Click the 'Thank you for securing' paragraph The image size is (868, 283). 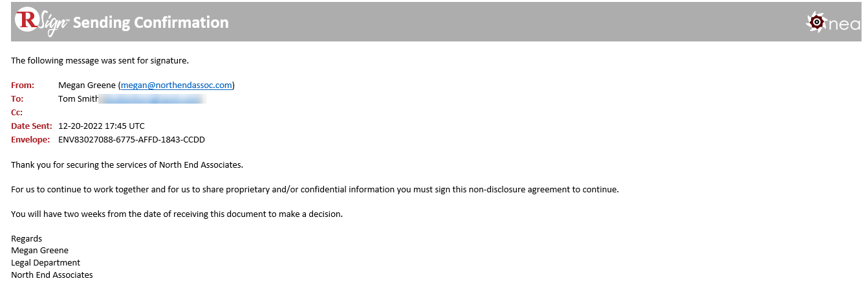pos(127,164)
